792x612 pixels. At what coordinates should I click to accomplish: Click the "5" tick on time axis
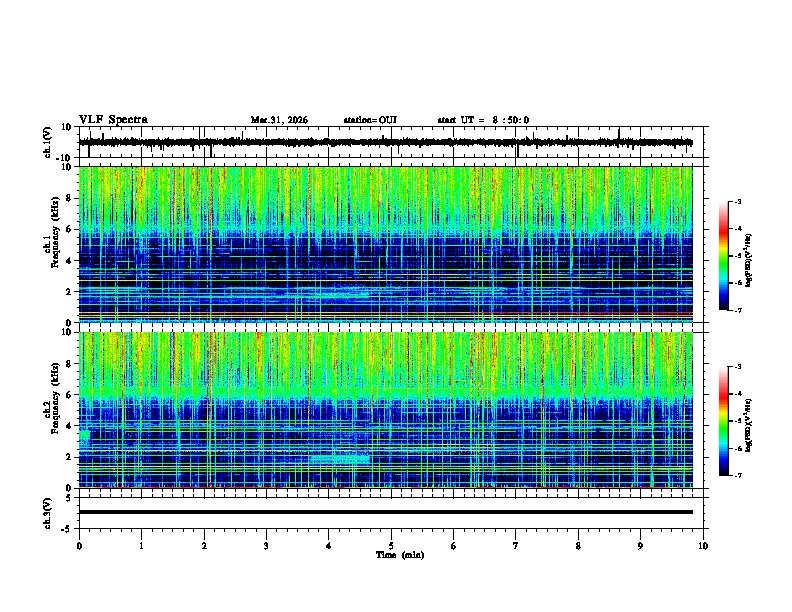(x=391, y=546)
